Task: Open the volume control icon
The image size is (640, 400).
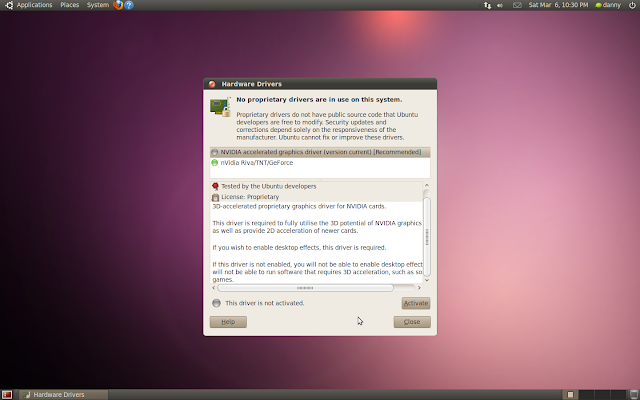Action: [x=500, y=5]
